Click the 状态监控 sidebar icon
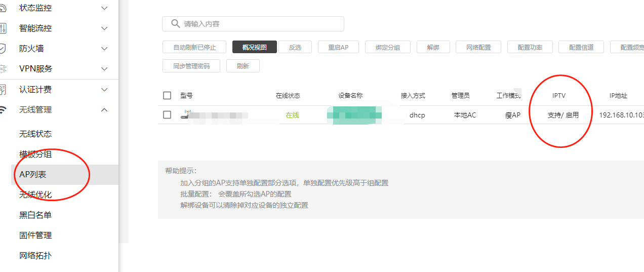Screen dimensions: 644x272 pyautogui.click(x=3, y=8)
